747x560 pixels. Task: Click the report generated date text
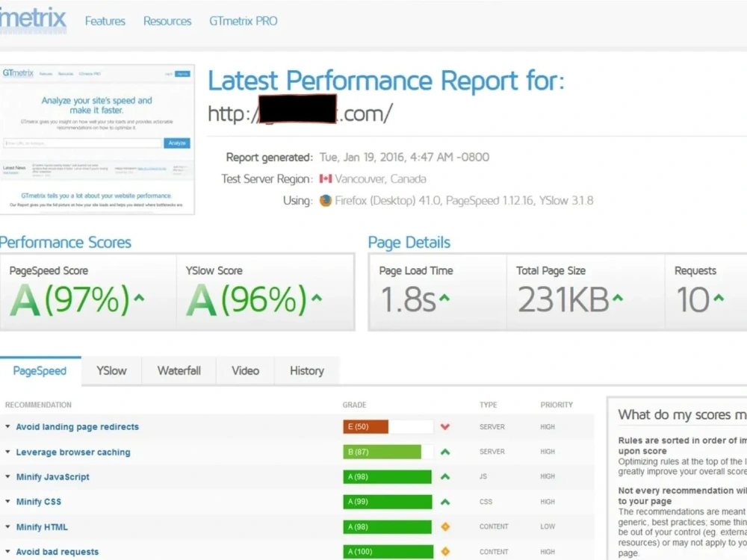click(404, 157)
